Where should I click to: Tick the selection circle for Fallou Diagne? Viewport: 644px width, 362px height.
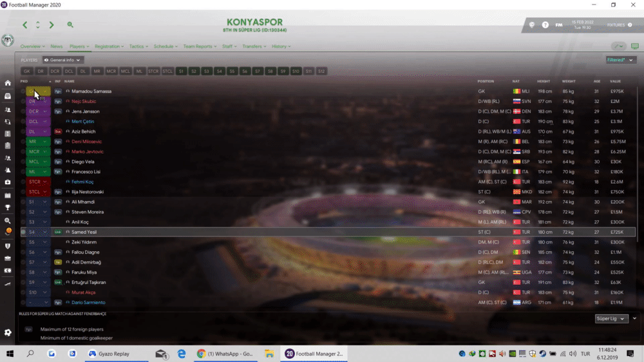(23, 252)
